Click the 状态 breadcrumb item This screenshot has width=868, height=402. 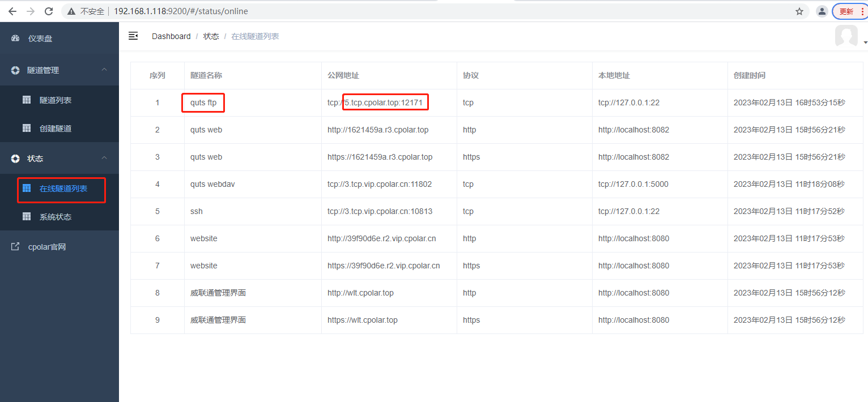211,36
